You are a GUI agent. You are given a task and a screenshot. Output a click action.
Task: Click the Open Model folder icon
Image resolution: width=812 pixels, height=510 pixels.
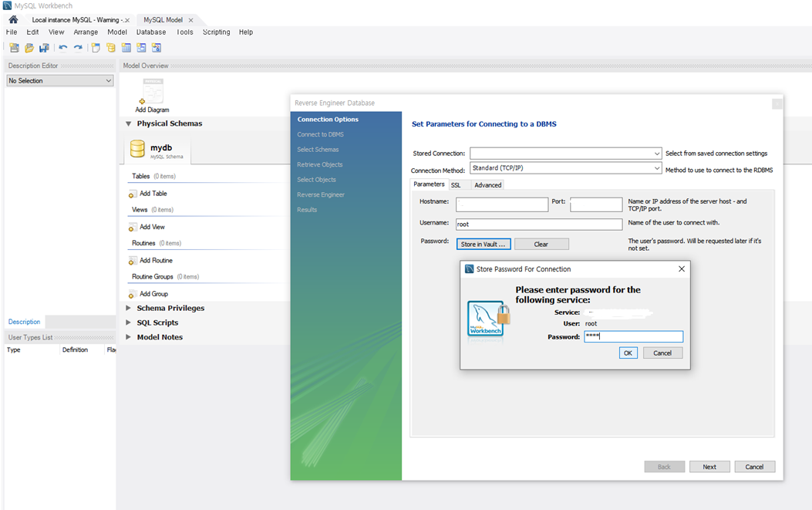[x=29, y=48]
